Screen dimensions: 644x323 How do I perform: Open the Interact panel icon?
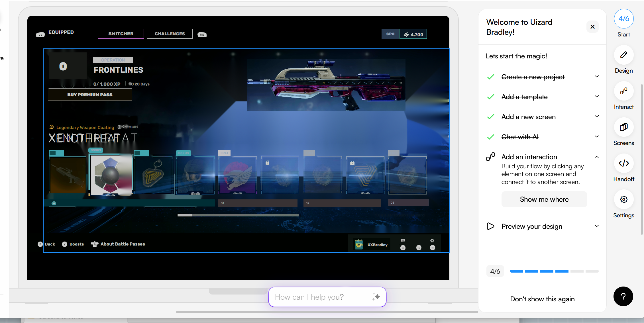point(623,91)
